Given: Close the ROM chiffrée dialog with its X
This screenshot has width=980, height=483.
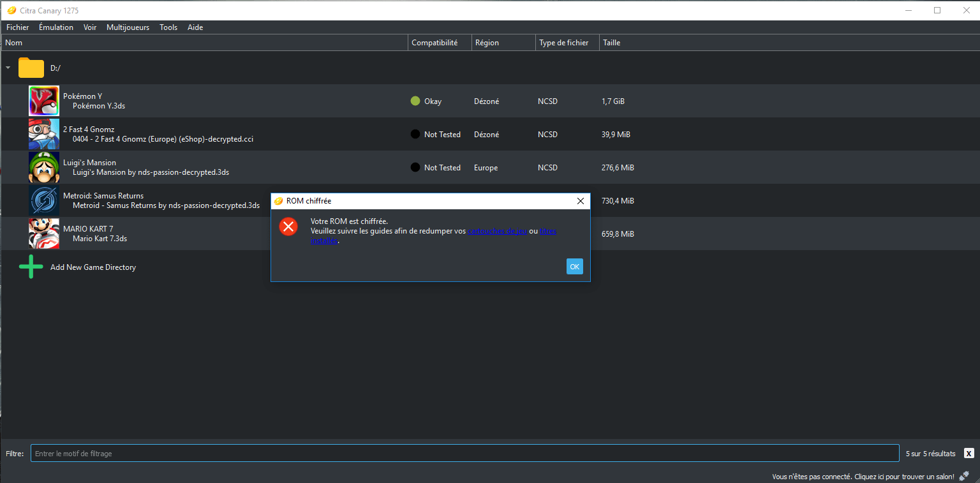Looking at the screenshot, I should [581, 201].
